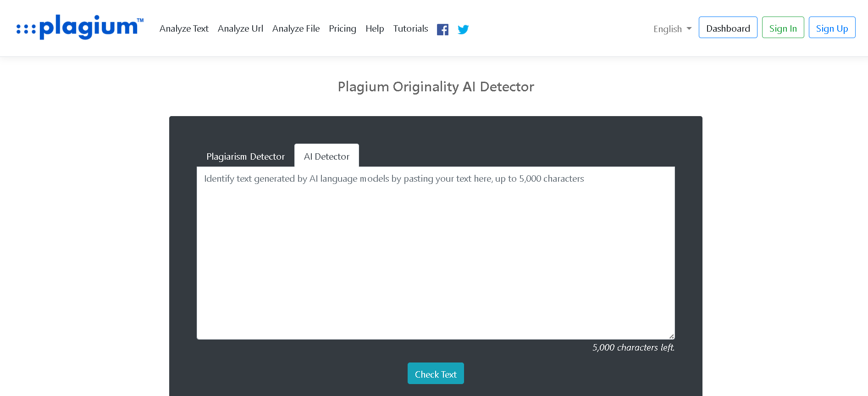Open the Help menu item
868x396 pixels.
375,28
